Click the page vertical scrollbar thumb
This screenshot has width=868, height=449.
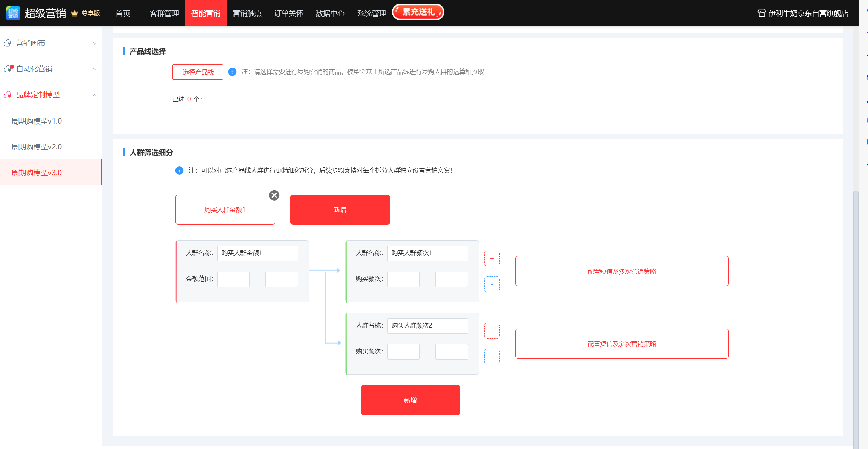click(x=856, y=319)
